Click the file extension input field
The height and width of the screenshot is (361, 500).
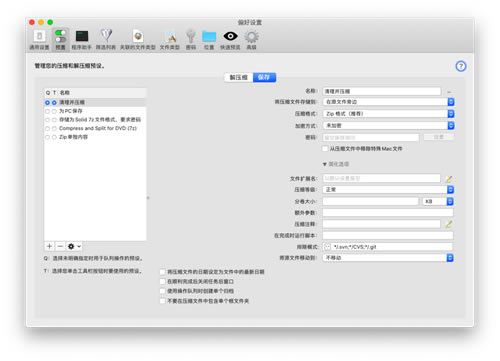pyautogui.click(x=381, y=178)
